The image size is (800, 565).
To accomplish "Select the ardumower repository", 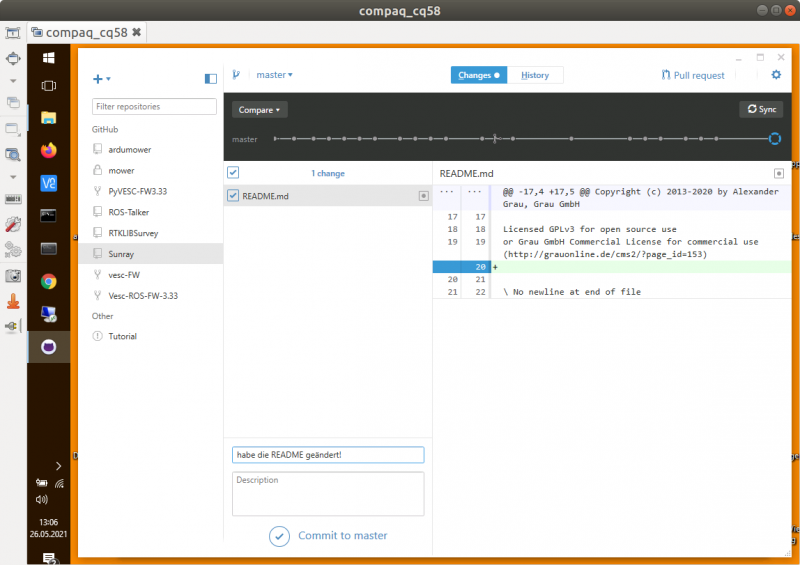I will (151, 150).
